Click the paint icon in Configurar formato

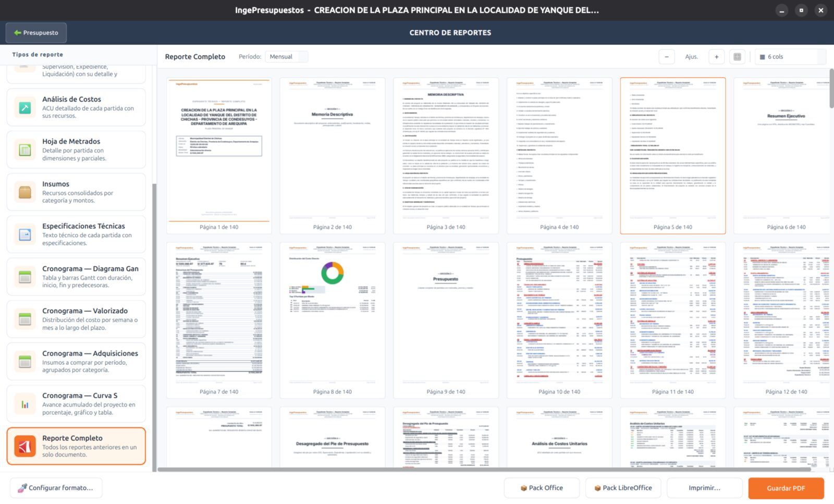22,488
